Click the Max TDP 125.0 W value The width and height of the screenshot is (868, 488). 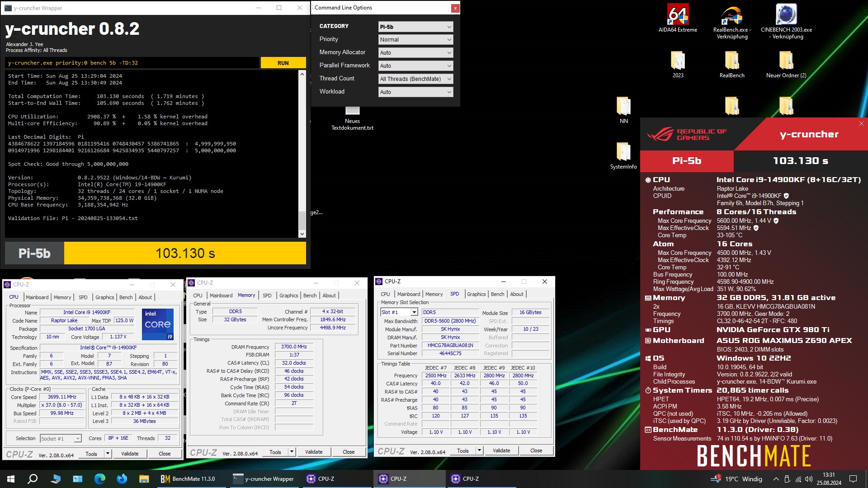(124, 320)
